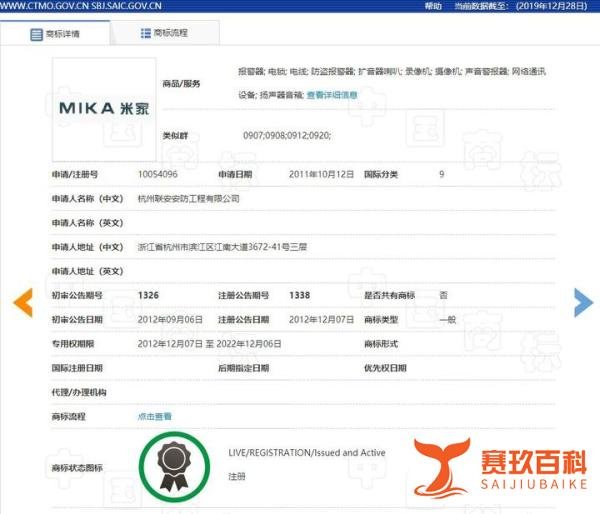Click the data cutoff date 2019年12月28日
Viewport: 600px width, 514px height.
pyautogui.click(x=551, y=6)
